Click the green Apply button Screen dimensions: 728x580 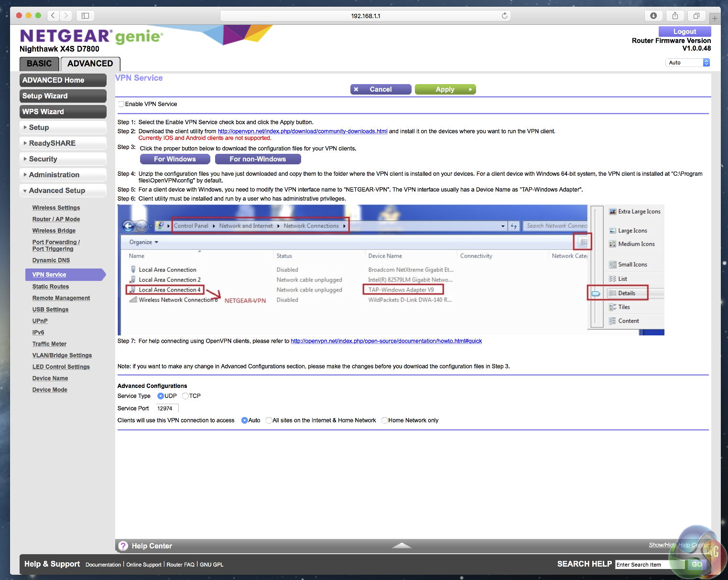(x=445, y=89)
